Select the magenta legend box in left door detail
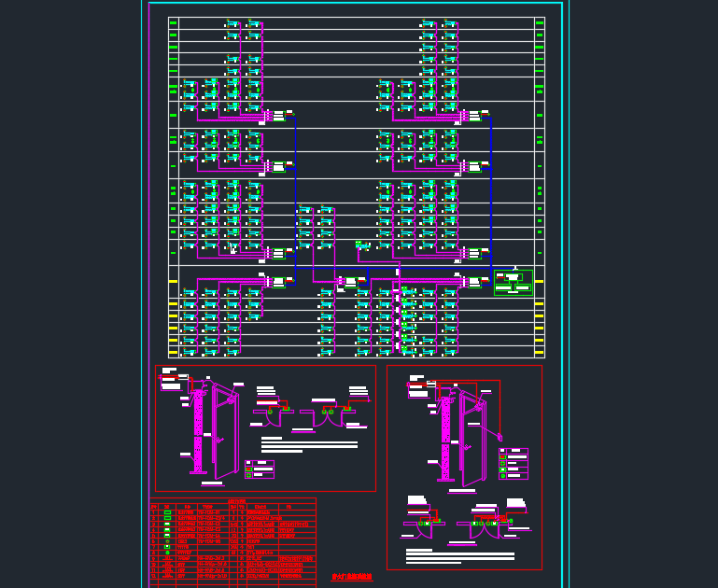 tap(260, 469)
